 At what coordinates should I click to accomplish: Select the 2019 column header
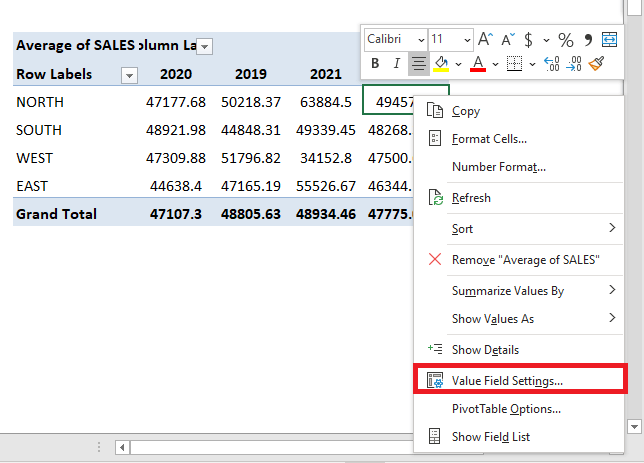(251, 74)
